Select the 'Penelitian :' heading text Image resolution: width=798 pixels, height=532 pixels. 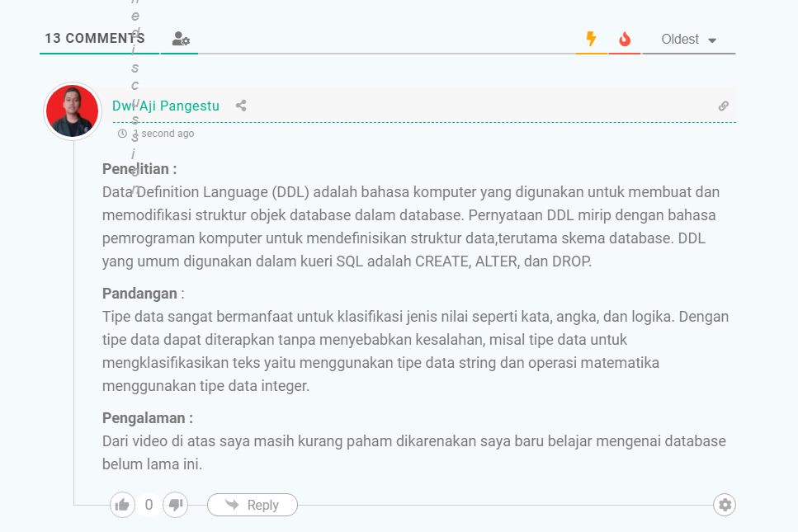tap(139, 169)
